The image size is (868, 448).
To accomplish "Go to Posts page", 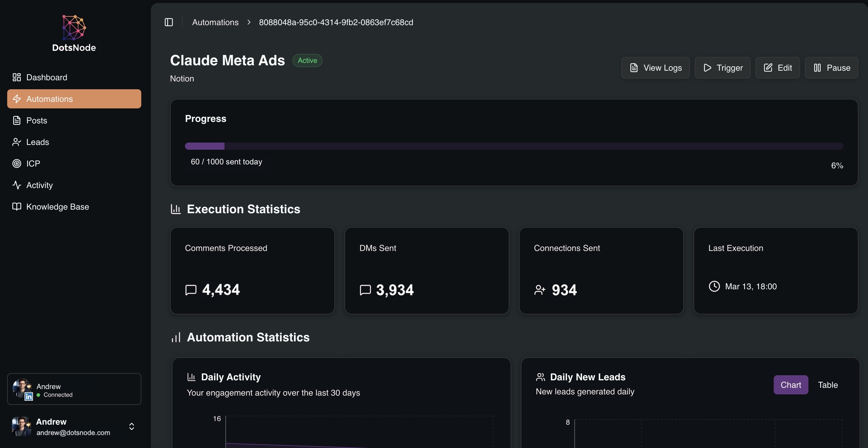I will click(37, 121).
